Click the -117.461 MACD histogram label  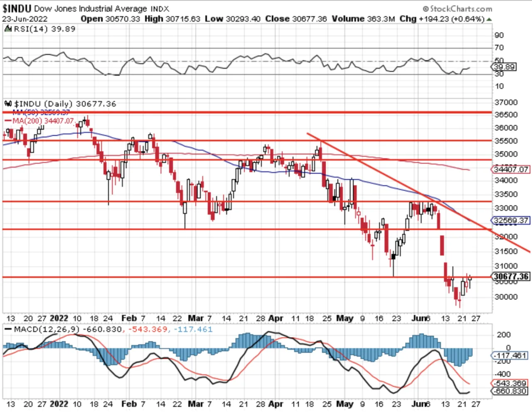tap(510, 356)
